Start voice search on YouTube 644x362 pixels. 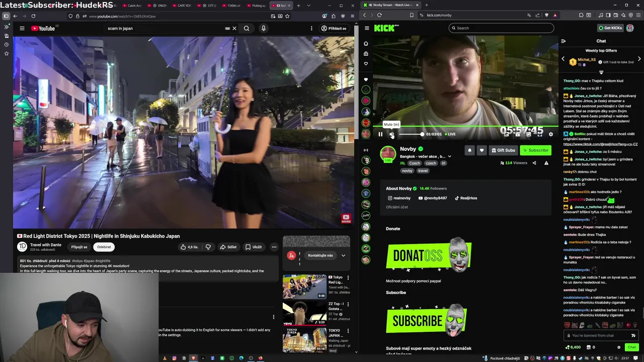(263, 28)
